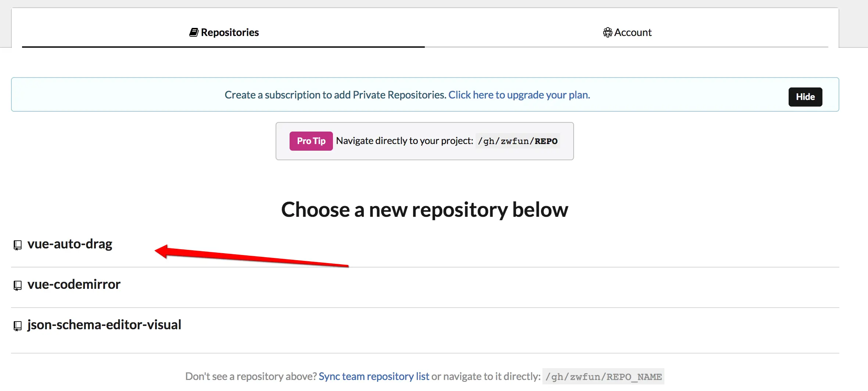Click the book icon beside vue-auto-drag
Screen dimensions: 868x391
17,245
